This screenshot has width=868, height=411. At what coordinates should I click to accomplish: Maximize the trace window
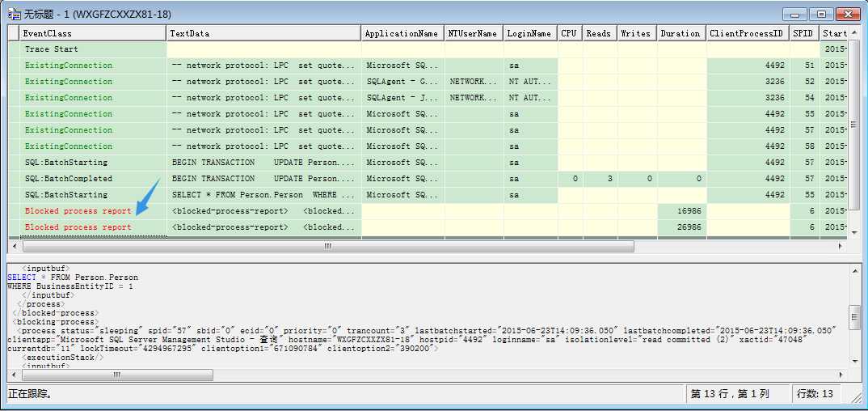(x=821, y=15)
